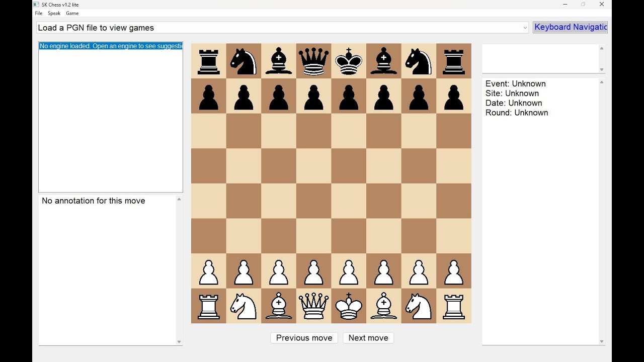Click the Keyboard Navigation button
Viewport: 644px width, 362px height.
tap(571, 27)
